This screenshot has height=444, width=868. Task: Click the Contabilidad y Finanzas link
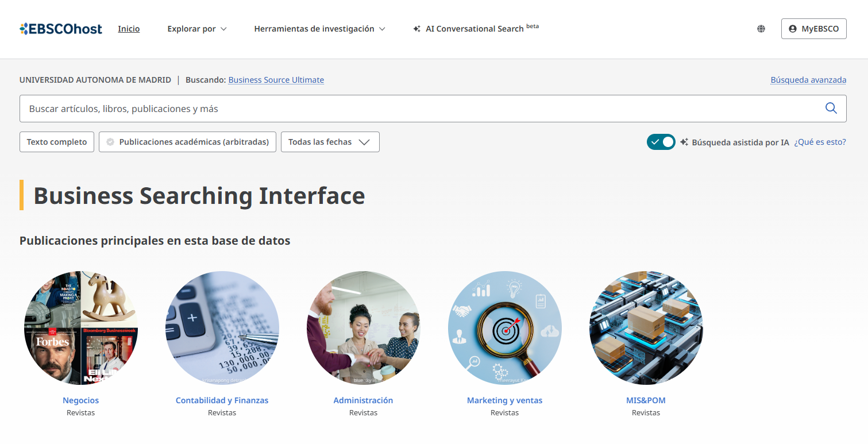coord(222,400)
